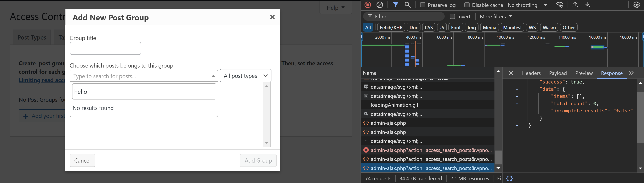
Task: Export HAR file with download arrow
Action: click(587, 5)
